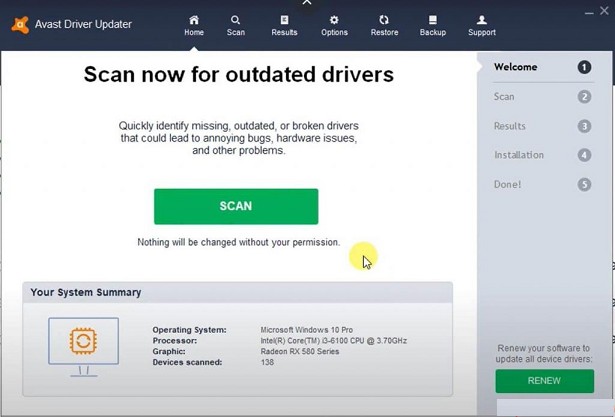Select the Scan step in sidebar
This screenshot has height=417, width=615.
[504, 97]
